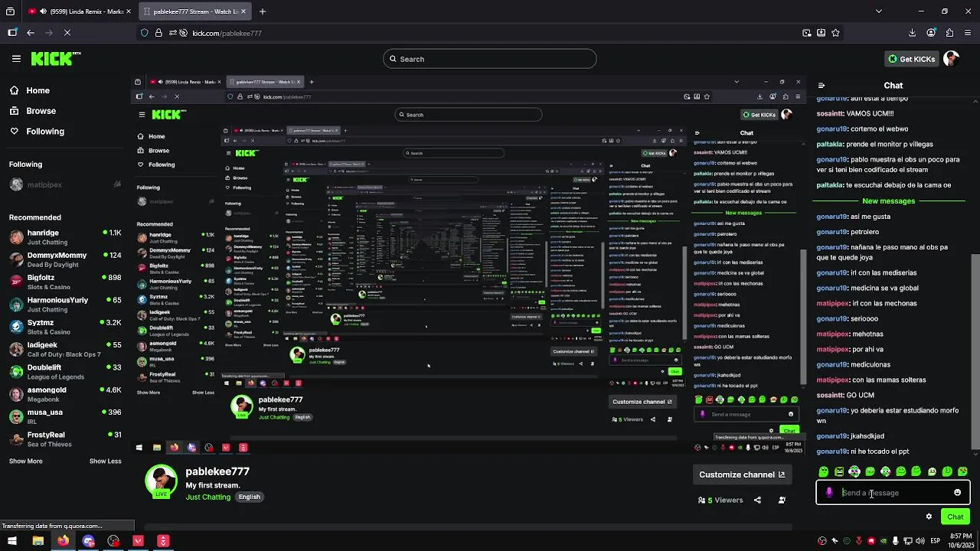Open Doublelift League of Legends channel

click(65, 372)
